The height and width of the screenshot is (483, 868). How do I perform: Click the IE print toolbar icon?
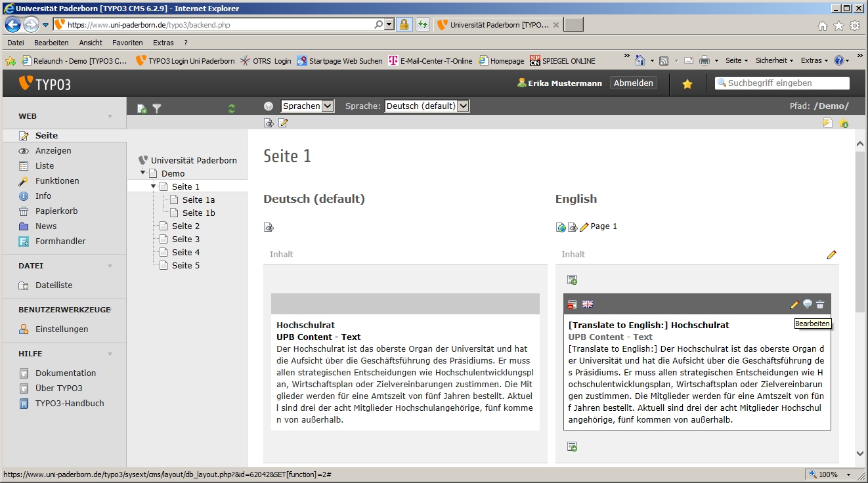[x=705, y=60]
